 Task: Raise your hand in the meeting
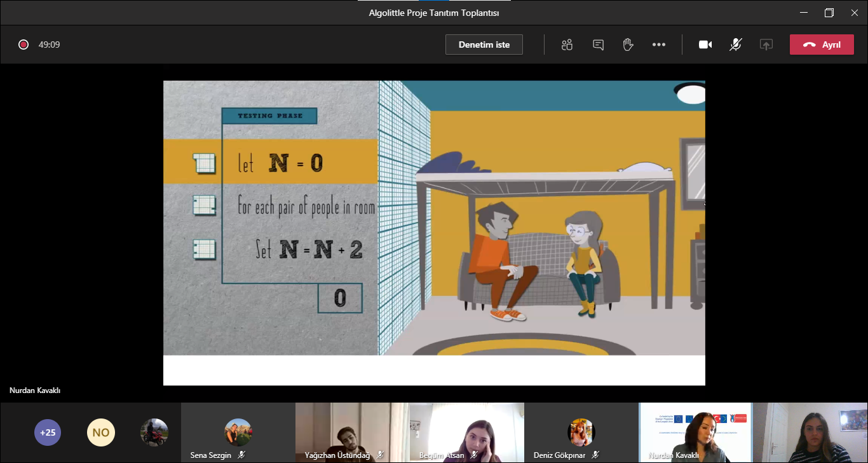(628, 45)
